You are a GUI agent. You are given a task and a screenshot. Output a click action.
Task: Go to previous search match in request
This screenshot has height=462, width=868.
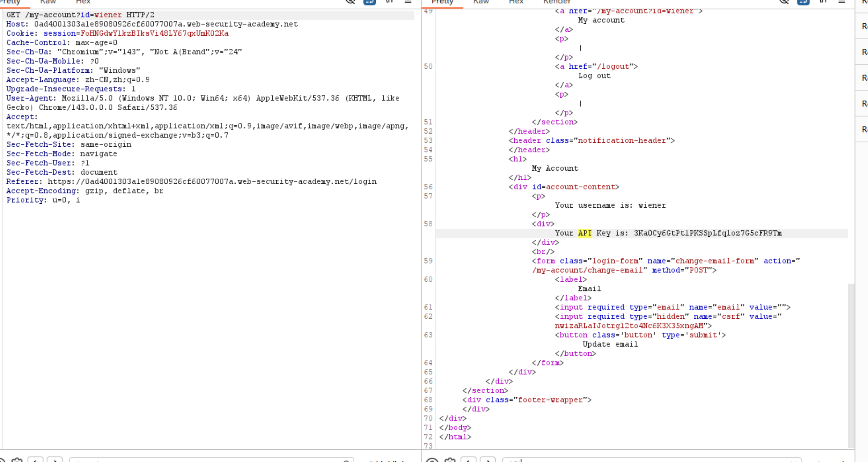pos(36,460)
